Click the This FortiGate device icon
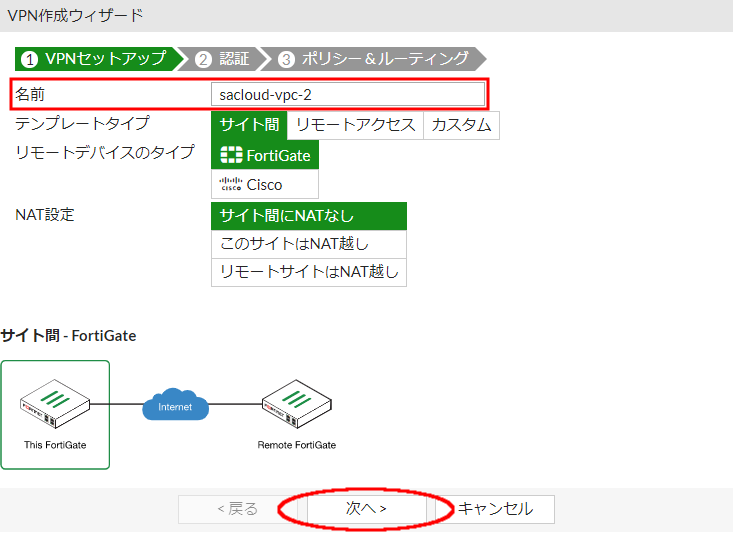The height and width of the screenshot is (535, 733). tap(55, 406)
